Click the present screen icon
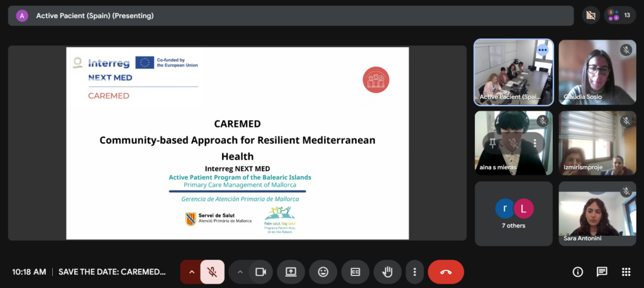 tap(291, 272)
